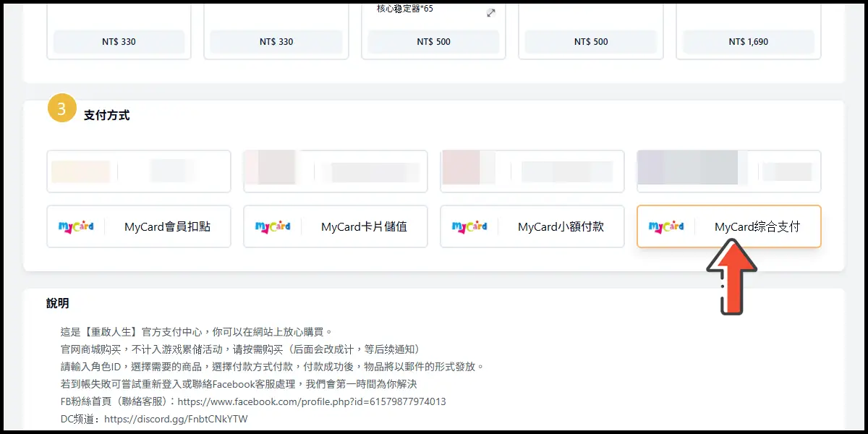868x434 pixels.
Task: Click the red arrow pointing at MyCard综合支付
Action: (731, 277)
